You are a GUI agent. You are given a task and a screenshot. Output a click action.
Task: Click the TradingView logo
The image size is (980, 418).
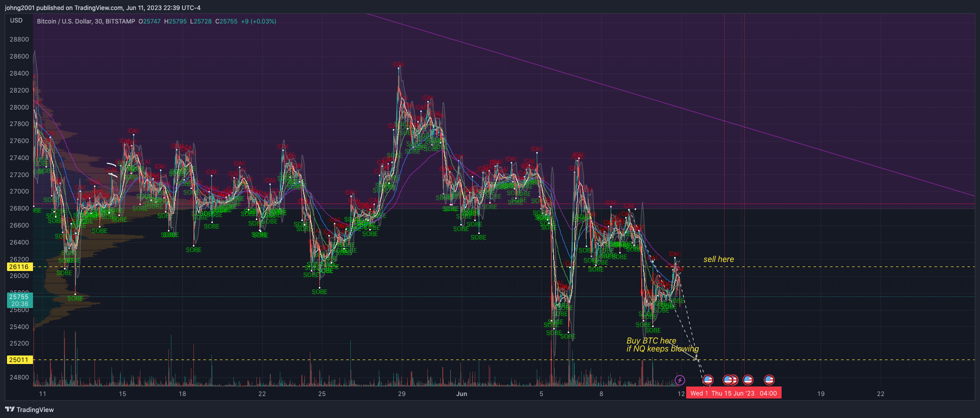tap(29, 409)
